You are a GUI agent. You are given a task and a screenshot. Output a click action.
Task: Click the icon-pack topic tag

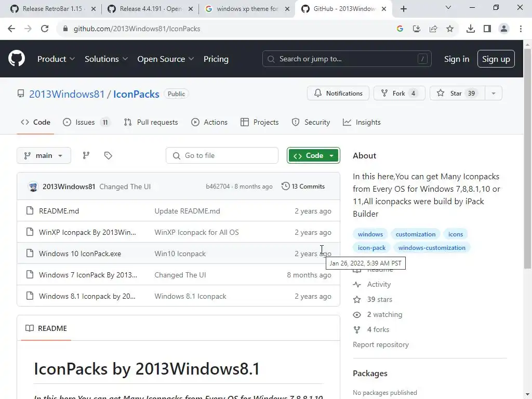(371, 248)
